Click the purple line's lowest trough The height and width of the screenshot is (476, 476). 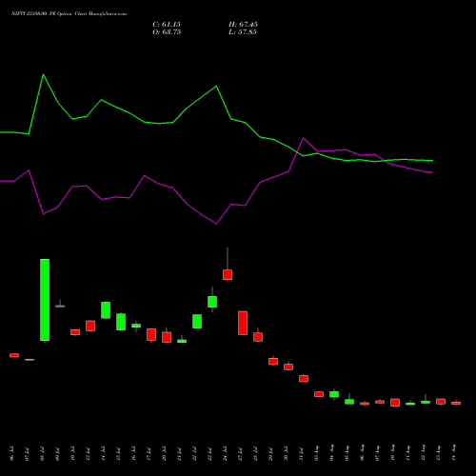216,224
